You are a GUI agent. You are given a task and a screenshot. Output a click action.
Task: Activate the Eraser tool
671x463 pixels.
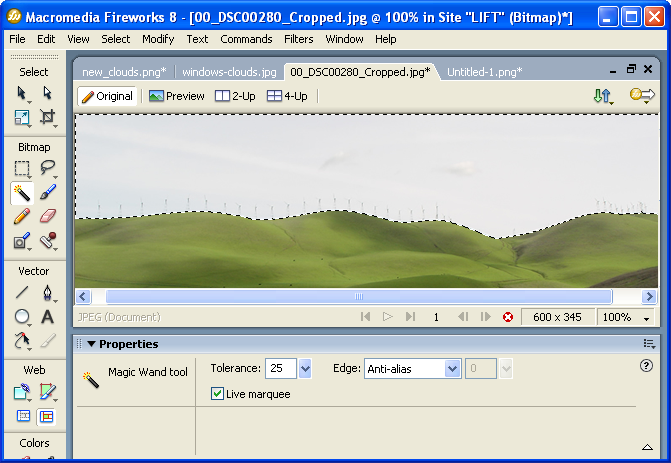[47, 216]
